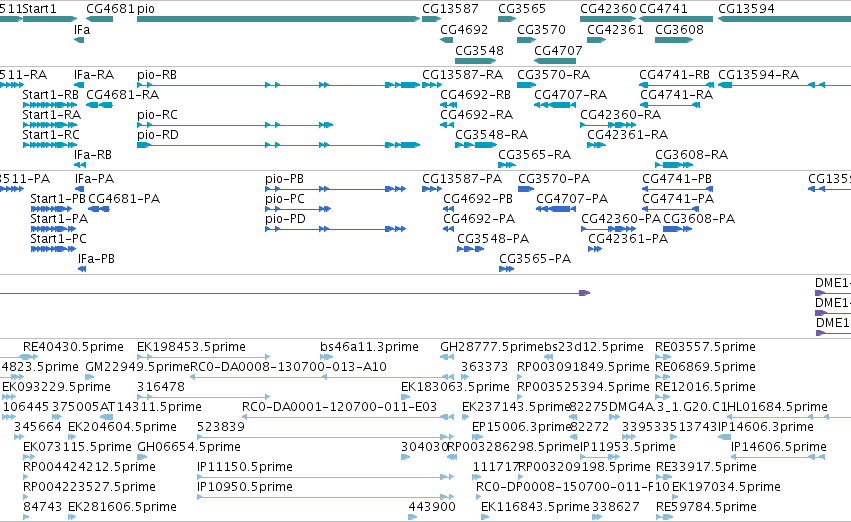The image size is (851, 522).
Task: Click EST label HL01684.5prime
Action: [x=777, y=407]
